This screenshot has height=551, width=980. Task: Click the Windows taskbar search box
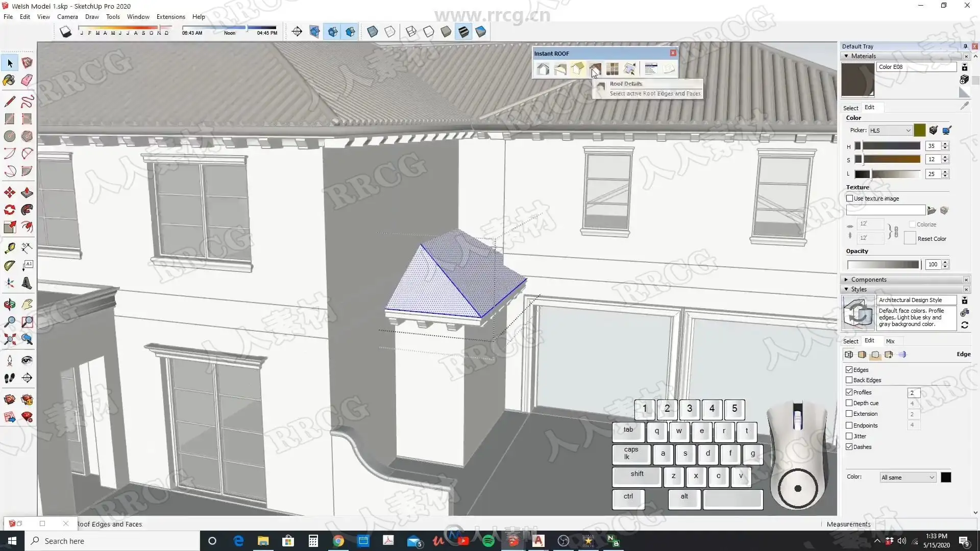(x=112, y=541)
